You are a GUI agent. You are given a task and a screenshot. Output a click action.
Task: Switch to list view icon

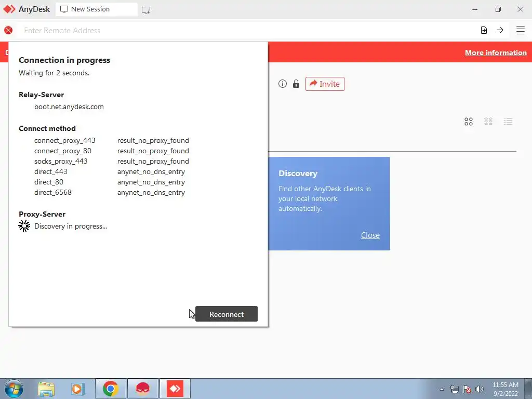508,122
